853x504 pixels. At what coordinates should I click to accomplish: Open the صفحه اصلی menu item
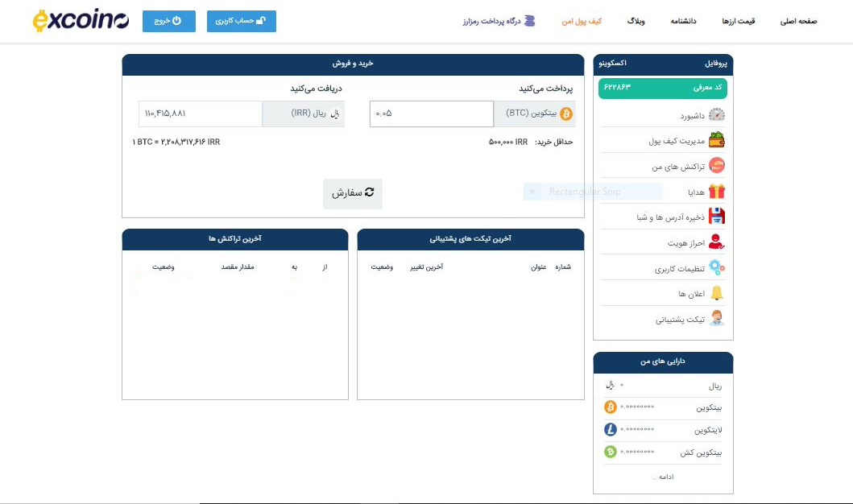point(798,21)
